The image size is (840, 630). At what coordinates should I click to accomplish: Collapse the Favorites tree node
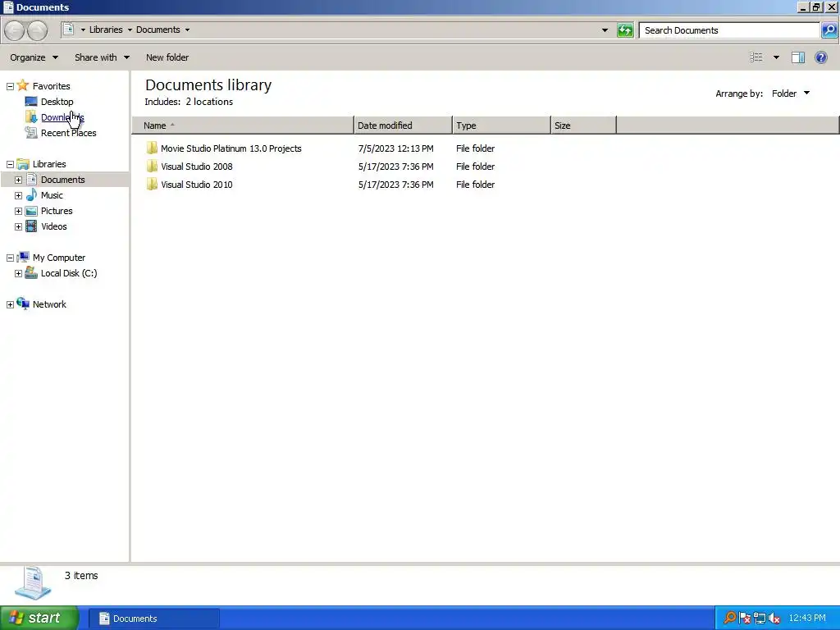click(x=10, y=85)
